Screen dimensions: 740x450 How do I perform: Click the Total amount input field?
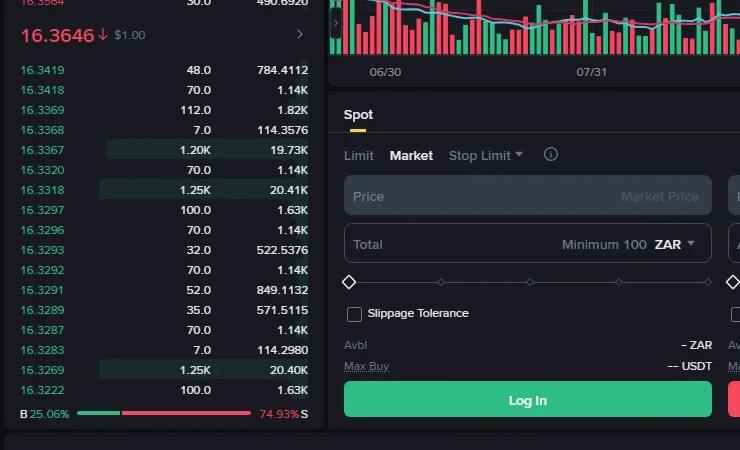[528, 243]
